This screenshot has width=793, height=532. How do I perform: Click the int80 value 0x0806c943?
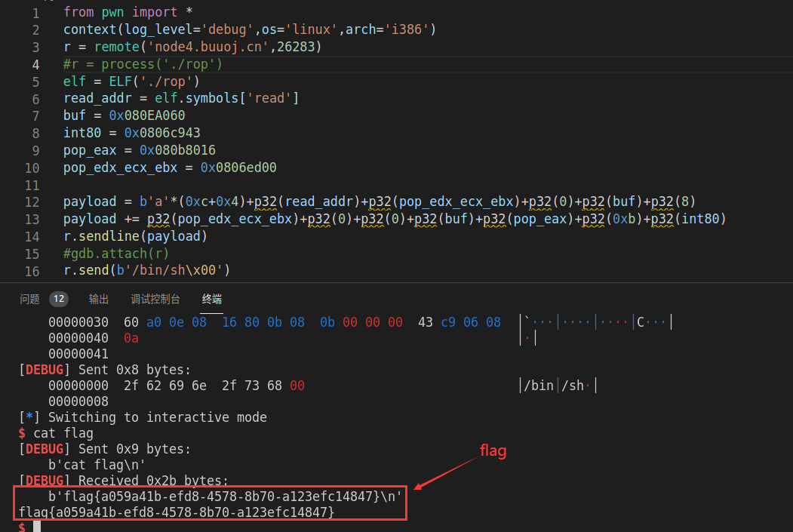click(x=162, y=133)
